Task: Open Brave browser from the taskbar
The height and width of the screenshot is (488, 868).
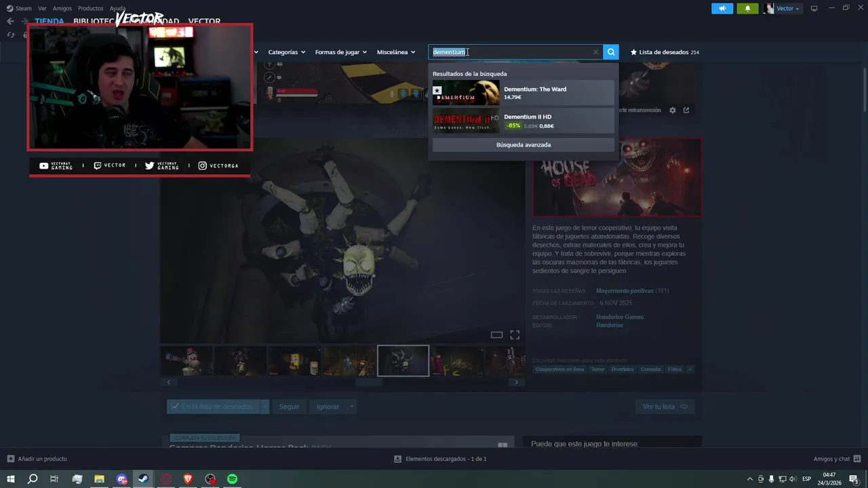Action: click(x=188, y=479)
